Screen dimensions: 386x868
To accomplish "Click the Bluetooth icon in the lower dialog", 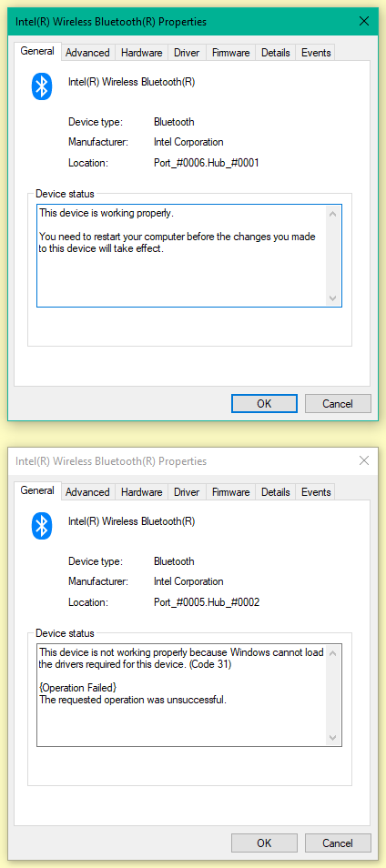I will click(42, 525).
